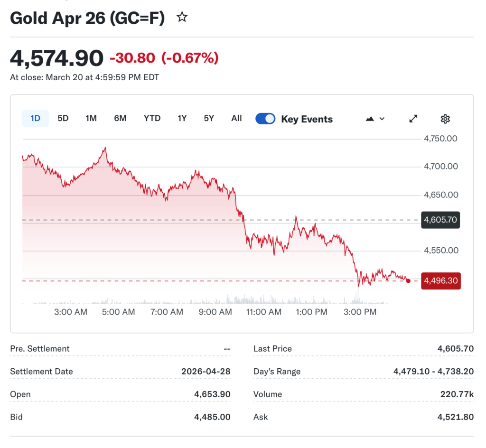This screenshot has width=486, height=448.
Task: Open the YTD performance view
Action: 152,118
